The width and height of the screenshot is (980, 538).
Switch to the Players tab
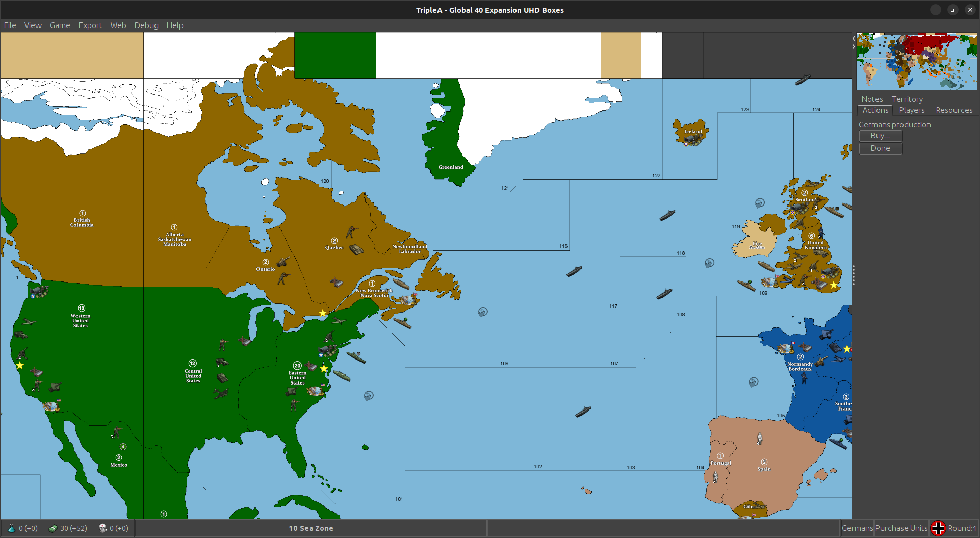(912, 110)
